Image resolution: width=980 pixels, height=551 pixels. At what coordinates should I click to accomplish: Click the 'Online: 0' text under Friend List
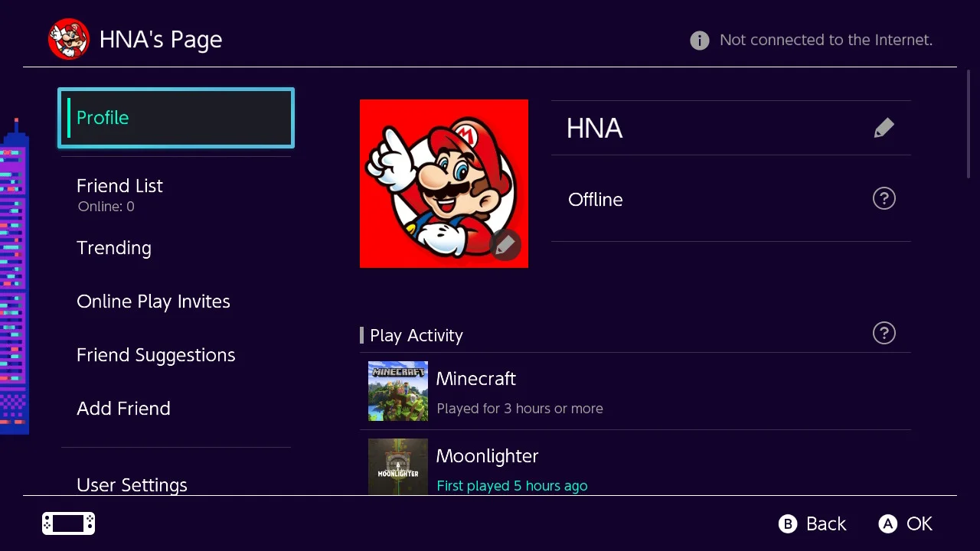[106, 207]
